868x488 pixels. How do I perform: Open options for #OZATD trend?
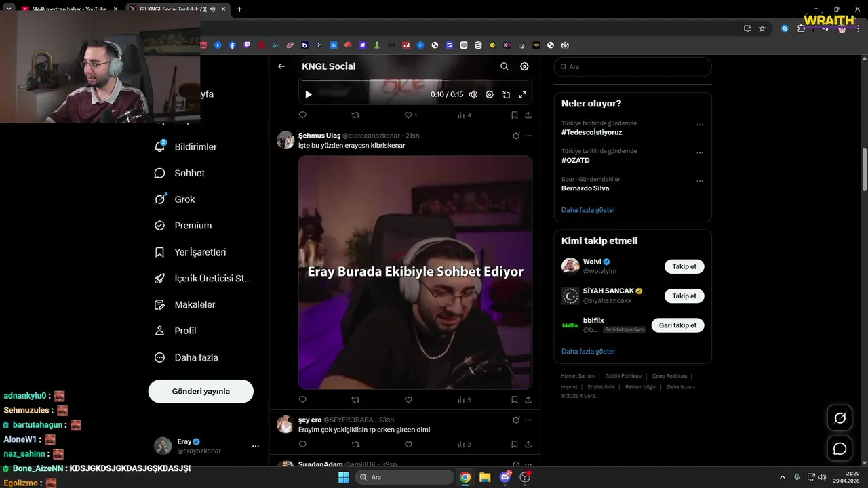[x=700, y=152]
